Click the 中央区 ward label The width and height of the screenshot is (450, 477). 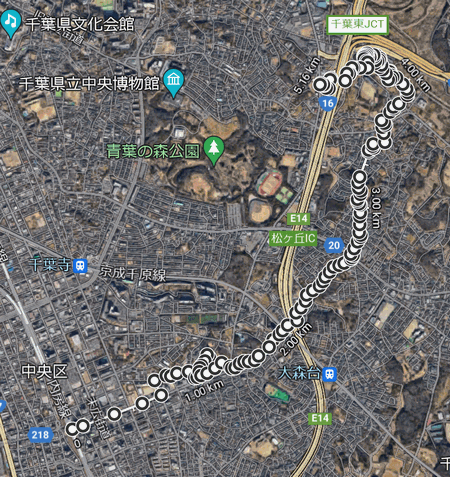pyautogui.click(x=45, y=372)
